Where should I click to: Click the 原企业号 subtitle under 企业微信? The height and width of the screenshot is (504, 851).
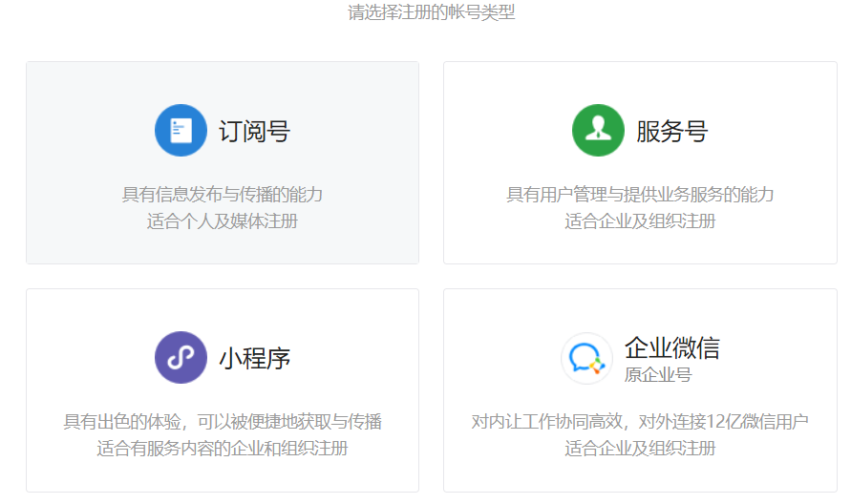point(658,374)
